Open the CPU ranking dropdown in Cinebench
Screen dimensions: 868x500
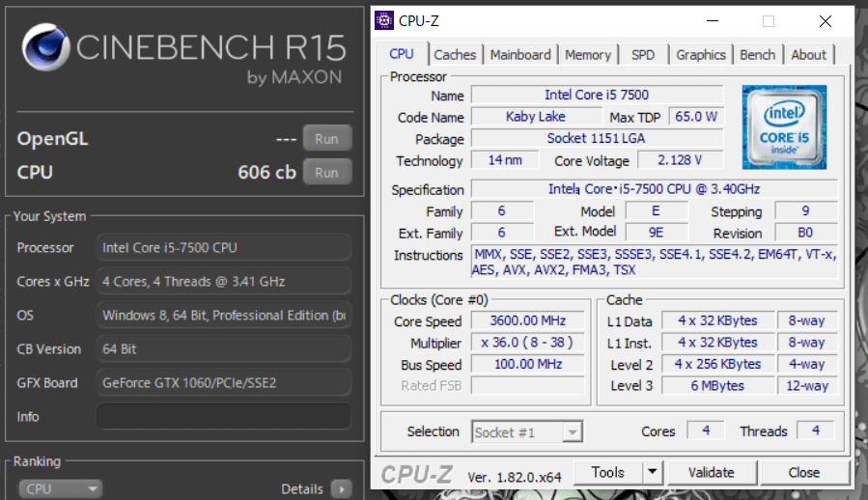click(x=61, y=489)
